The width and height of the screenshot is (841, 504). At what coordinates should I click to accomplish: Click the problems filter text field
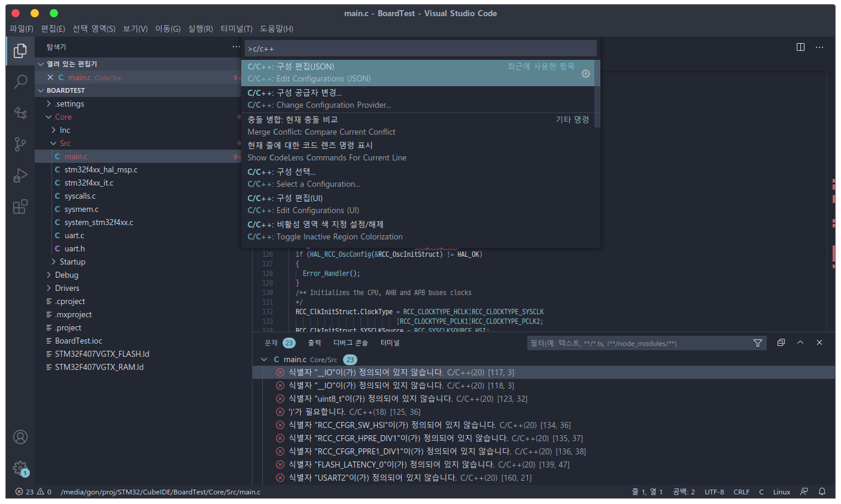(x=639, y=343)
